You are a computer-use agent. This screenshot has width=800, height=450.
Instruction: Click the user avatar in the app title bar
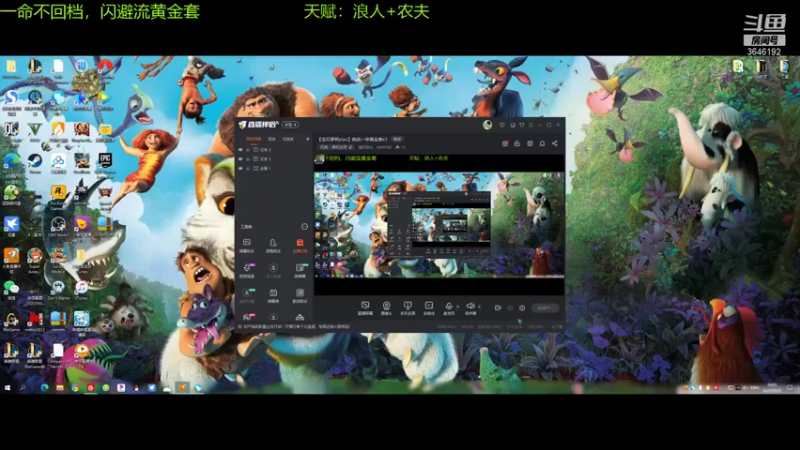[x=487, y=124]
